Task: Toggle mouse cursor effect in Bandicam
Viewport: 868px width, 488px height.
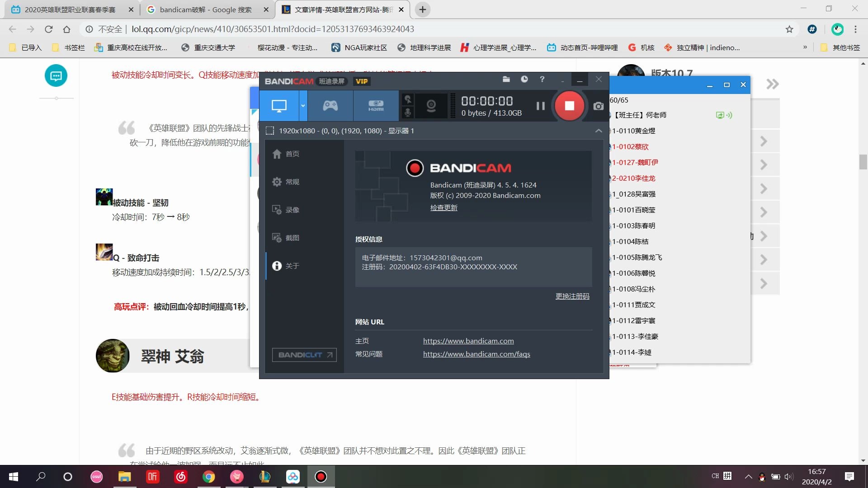Action: [408, 99]
